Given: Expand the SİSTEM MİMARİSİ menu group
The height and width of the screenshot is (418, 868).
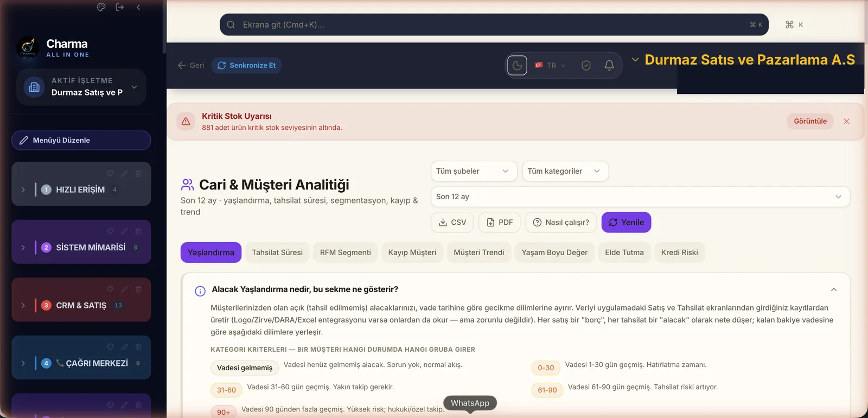Looking at the screenshot, I should tap(23, 248).
